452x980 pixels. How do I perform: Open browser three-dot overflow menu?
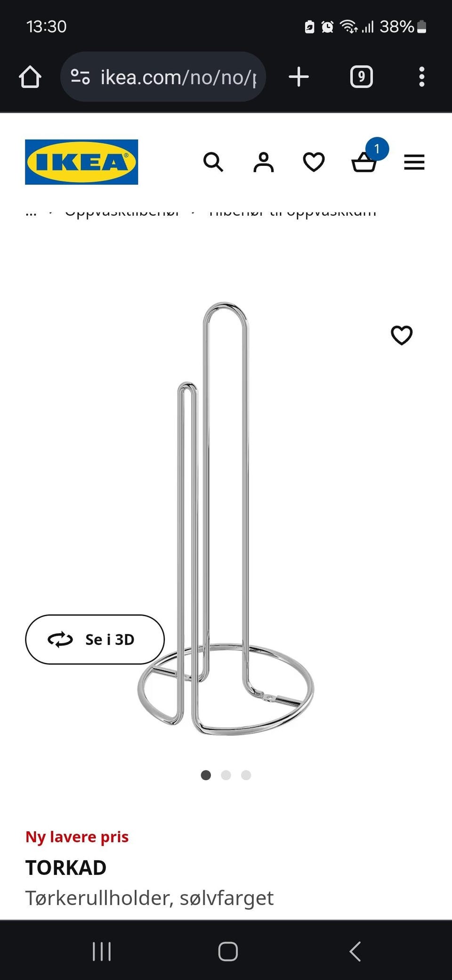pos(422,77)
